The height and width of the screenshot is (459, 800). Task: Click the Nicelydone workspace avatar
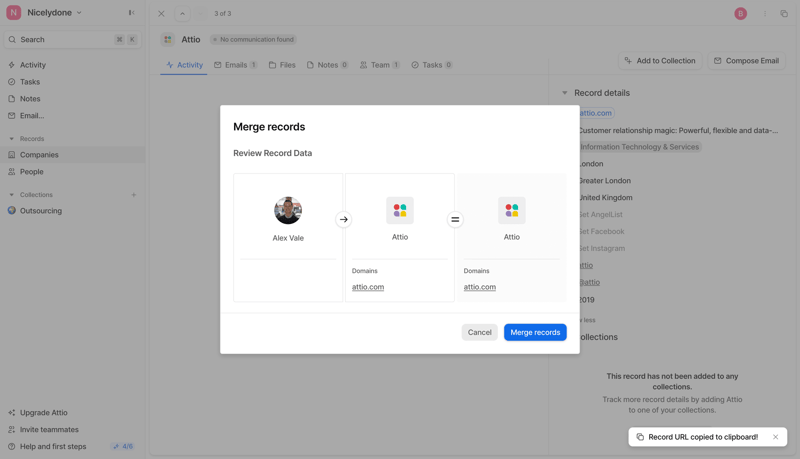click(x=14, y=13)
